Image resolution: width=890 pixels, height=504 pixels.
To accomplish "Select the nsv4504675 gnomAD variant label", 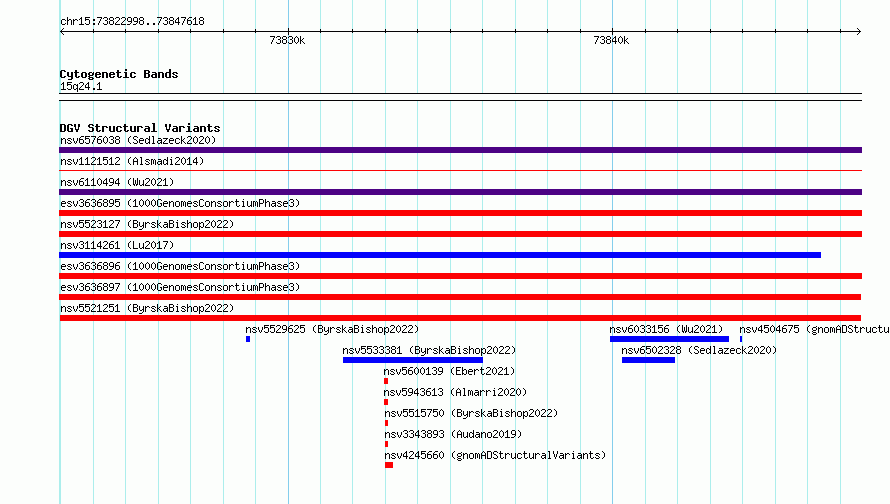I will [815, 329].
